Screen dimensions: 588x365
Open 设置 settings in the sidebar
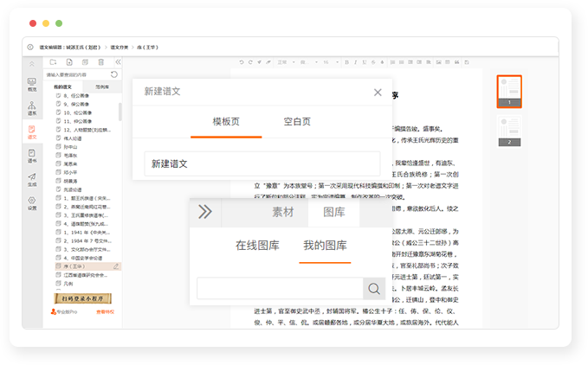point(32,203)
